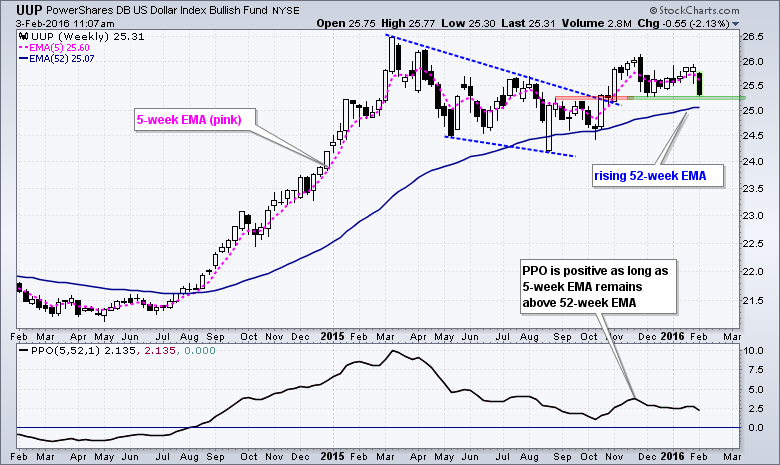The image size is (780, 465).
Task: Click the 2015 year label under the price chart
Action: (332, 337)
